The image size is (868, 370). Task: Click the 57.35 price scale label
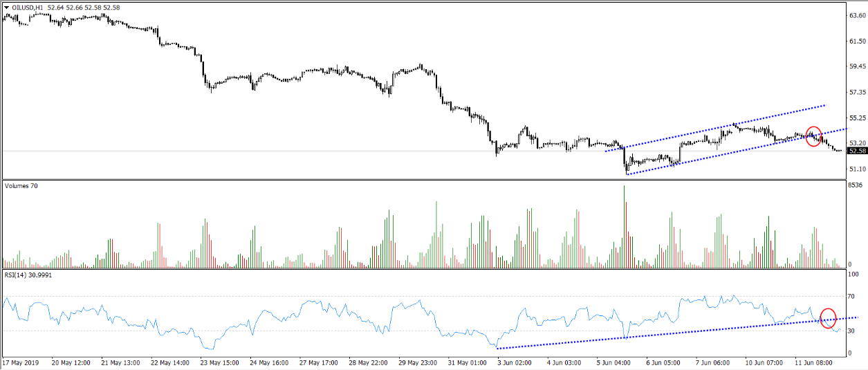(x=857, y=92)
